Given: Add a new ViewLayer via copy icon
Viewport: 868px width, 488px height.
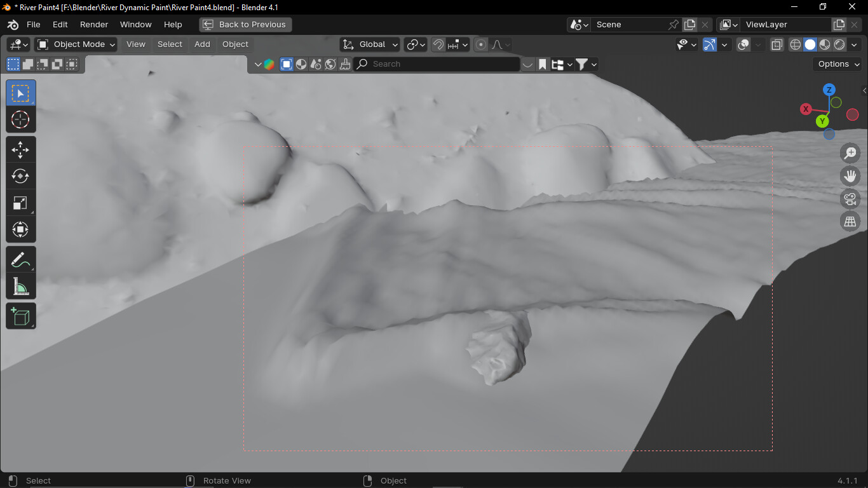Looking at the screenshot, I should pyautogui.click(x=839, y=25).
